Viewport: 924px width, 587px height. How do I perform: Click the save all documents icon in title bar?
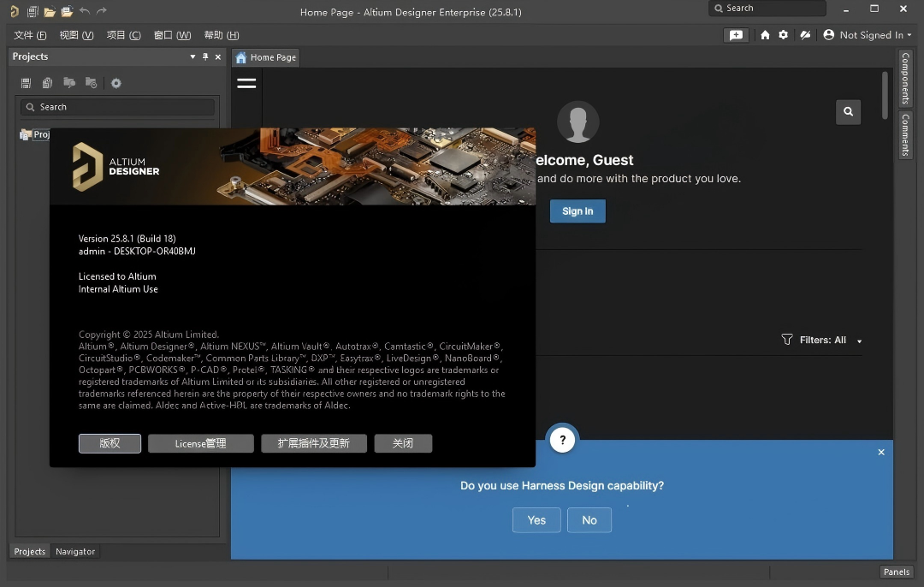coord(33,11)
